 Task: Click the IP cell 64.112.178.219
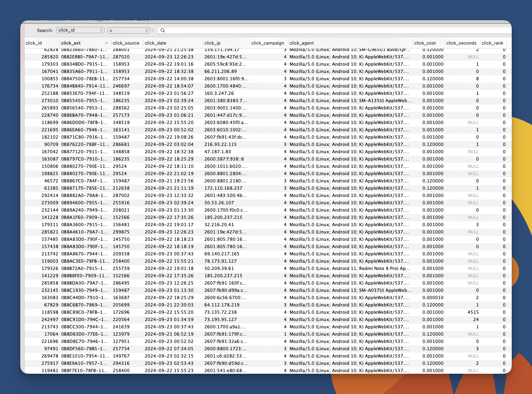(222, 305)
